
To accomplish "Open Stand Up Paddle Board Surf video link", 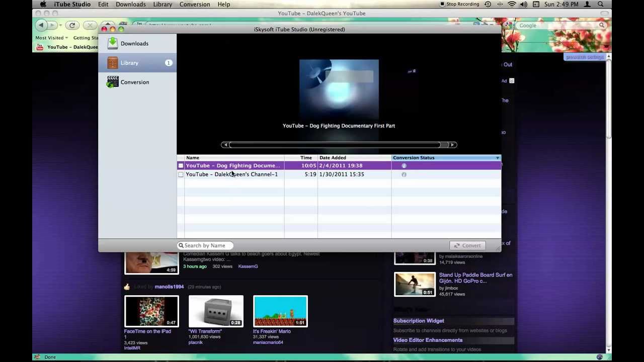I will coord(475,278).
